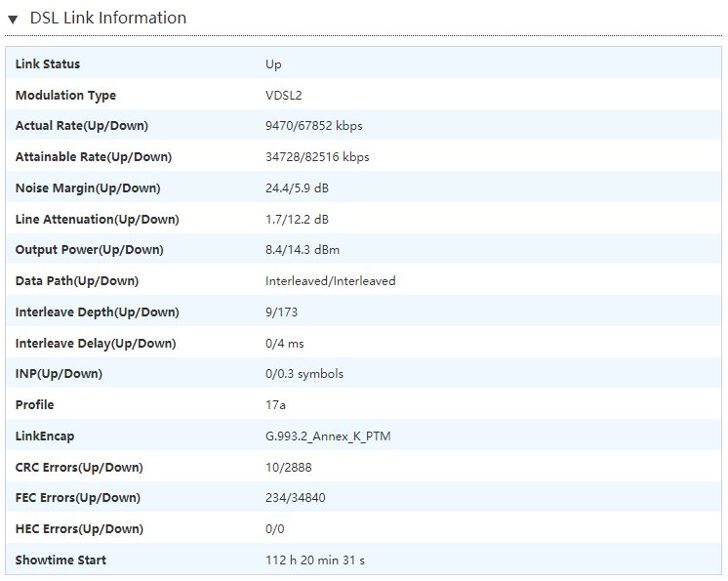Click the Interleaved/Interleaved data path value
728x581 pixels.
[331, 281]
